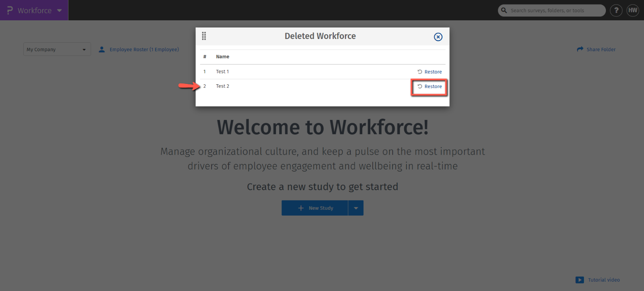Click the restore arrow icon for Test 1
Viewport: 644px width, 291px height.
point(420,72)
